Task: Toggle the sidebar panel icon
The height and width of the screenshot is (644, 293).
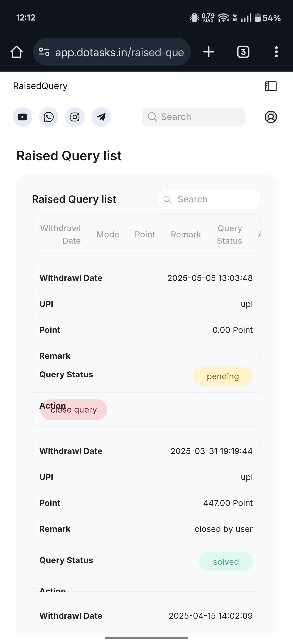Action: (271, 86)
